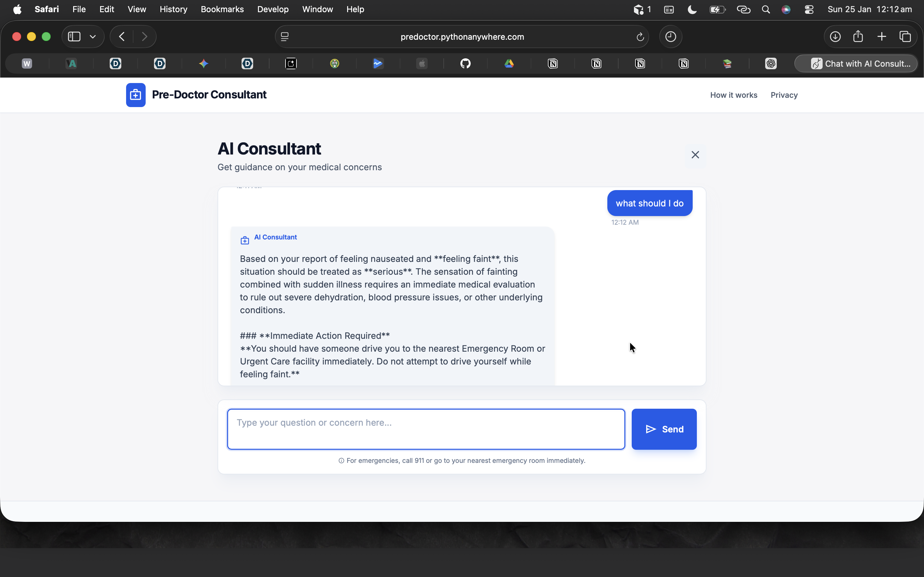Toggle Focus mode moon icon in menu bar
Image resolution: width=924 pixels, height=577 pixels.
(x=692, y=9)
